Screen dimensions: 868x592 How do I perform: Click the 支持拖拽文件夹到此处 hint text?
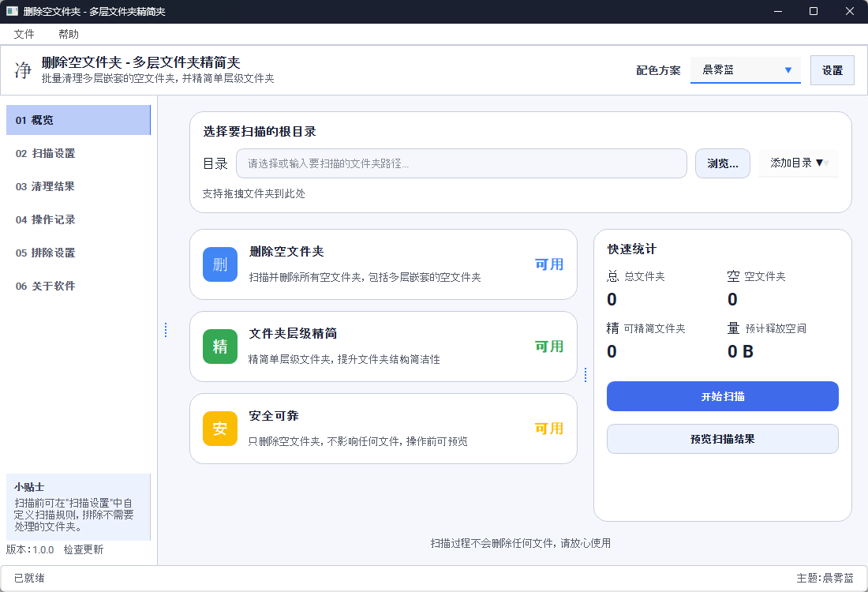point(253,194)
